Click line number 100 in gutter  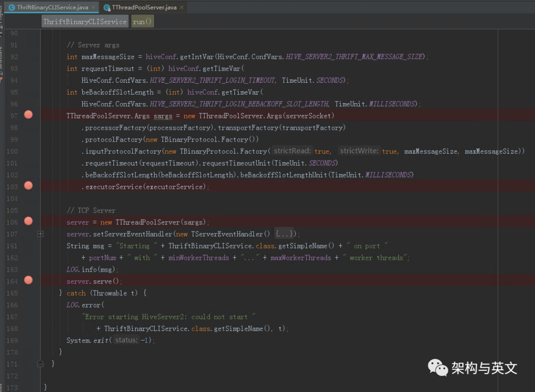(12, 151)
